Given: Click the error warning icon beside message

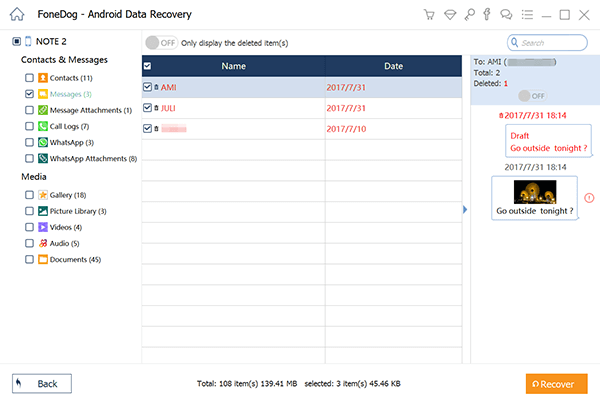Looking at the screenshot, I should (588, 197).
